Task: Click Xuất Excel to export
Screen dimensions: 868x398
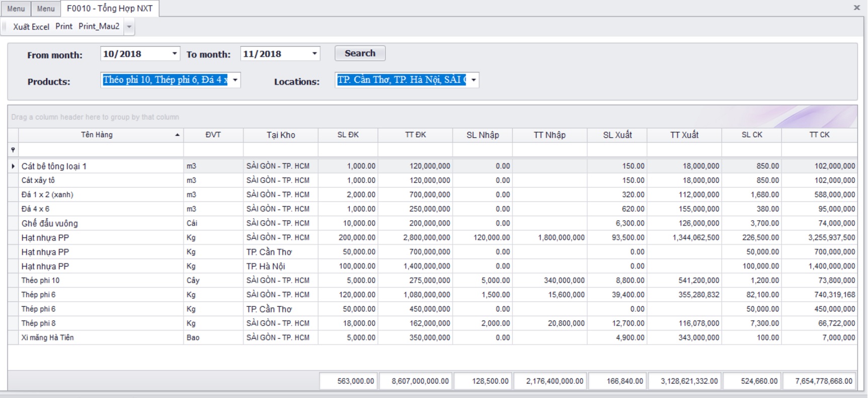Action: [31, 27]
